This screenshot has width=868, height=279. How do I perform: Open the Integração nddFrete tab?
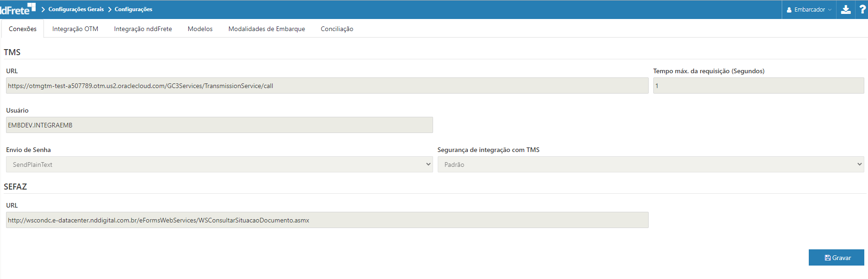click(x=143, y=29)
